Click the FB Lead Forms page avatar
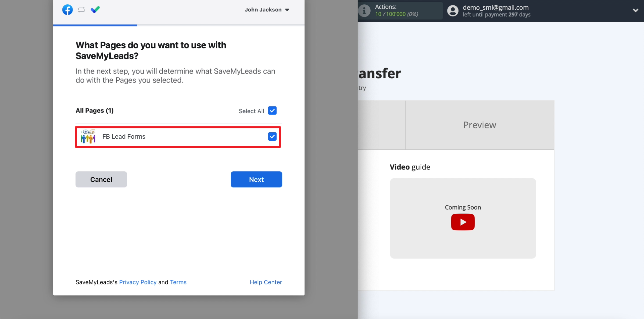The image size is (644, 319). [x=88, y=136]
